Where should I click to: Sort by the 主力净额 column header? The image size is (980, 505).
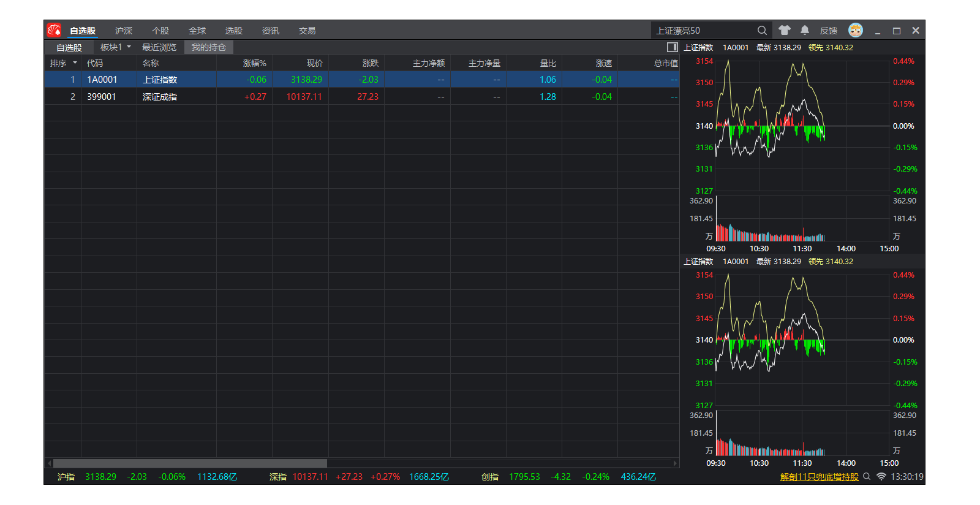click(429, 63)
